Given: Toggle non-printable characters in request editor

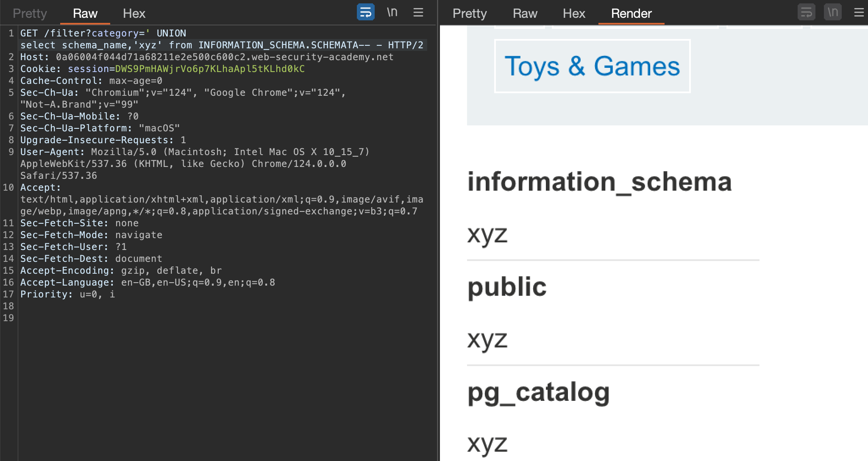Looking at the screenshot, I should (x=392, y=12).
